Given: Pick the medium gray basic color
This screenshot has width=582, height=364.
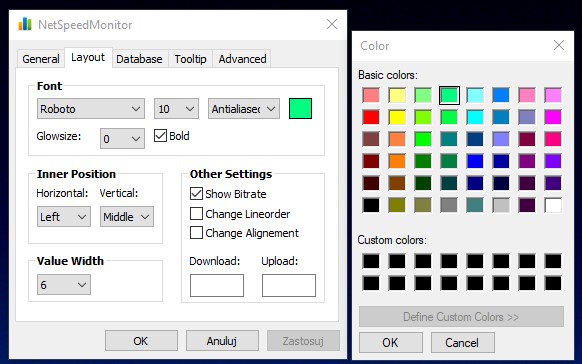Looking at the screenshot, I should tap(449, 205).
